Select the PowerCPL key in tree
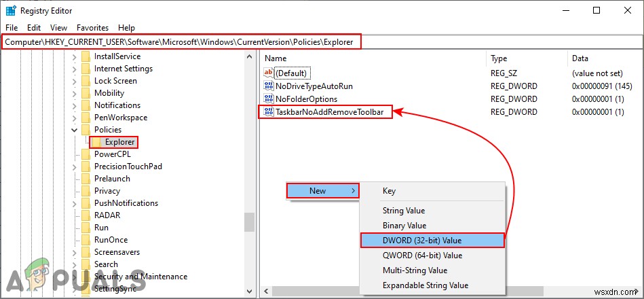The height and width of the screenshot is (299, 644). coord(113,154)
